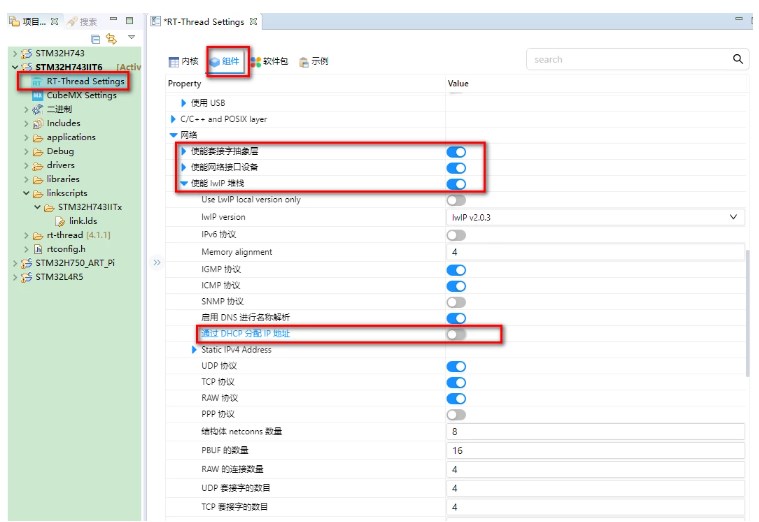Toggle UDP 协议 switch
Screen dimensions: 759x522
[x=456, y=367]
